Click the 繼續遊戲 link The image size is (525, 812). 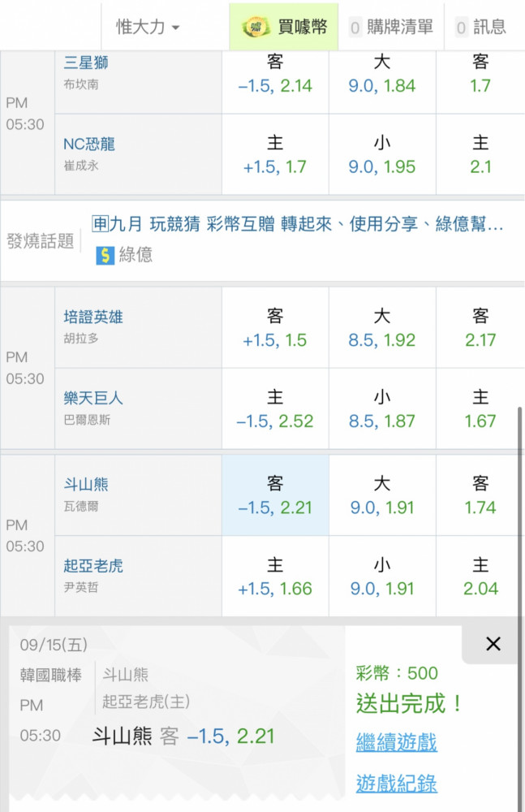pos(397,742)
